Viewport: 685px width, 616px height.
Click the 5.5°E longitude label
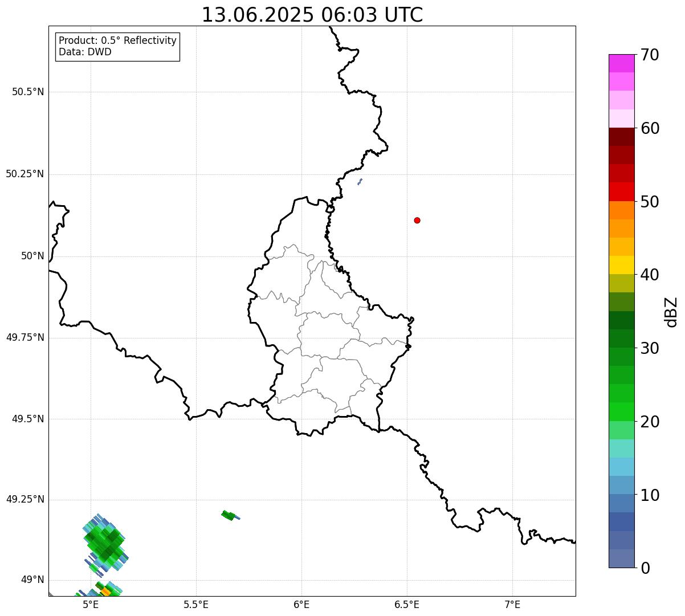[196, 604]
